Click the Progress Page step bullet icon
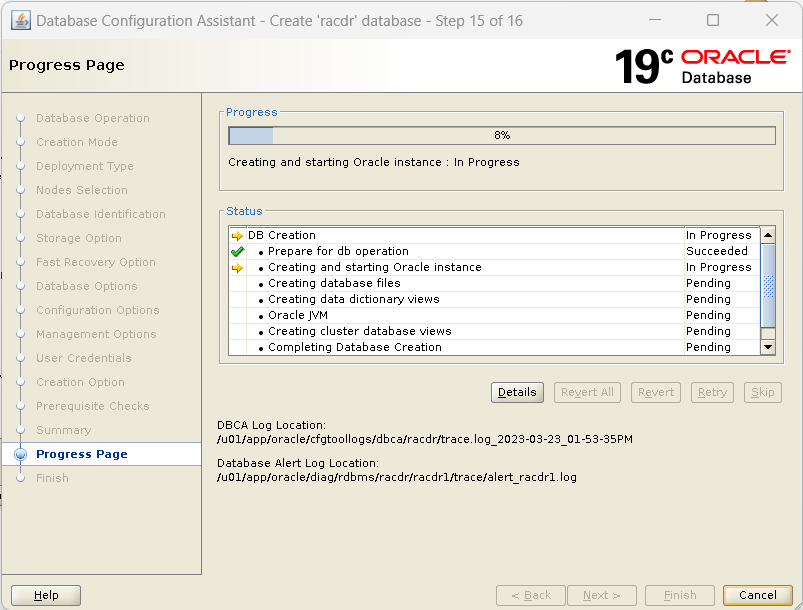This screenshot has width=803, height=610. pos(20,454)
